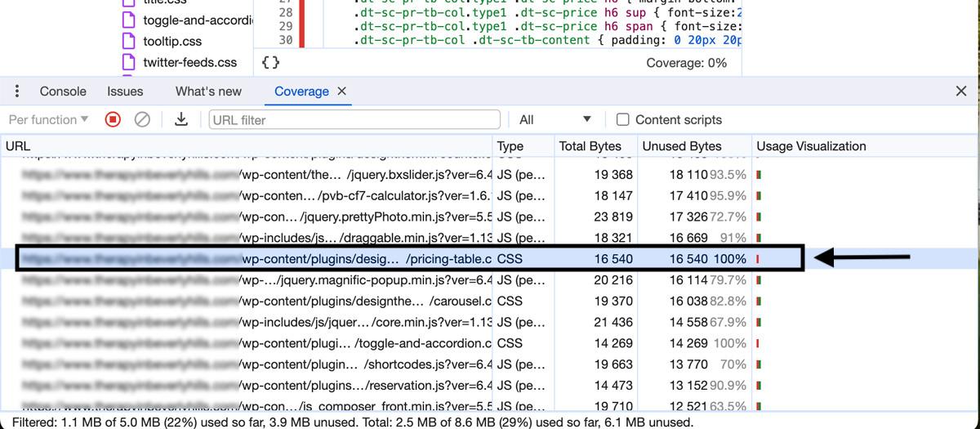
Task: Enable Content scripts checkbox
Action: click(x=622, y=119)
